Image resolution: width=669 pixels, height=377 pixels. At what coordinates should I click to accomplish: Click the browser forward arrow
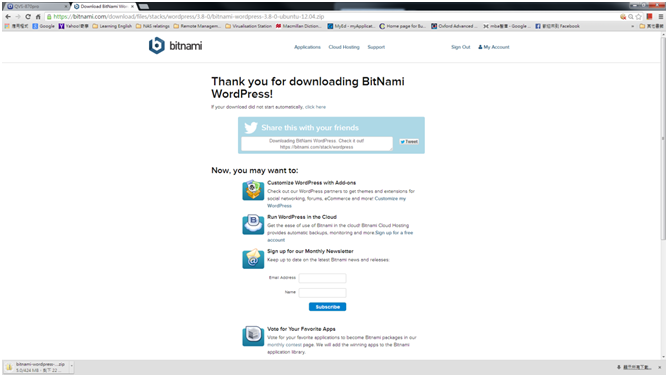[18, 17]
